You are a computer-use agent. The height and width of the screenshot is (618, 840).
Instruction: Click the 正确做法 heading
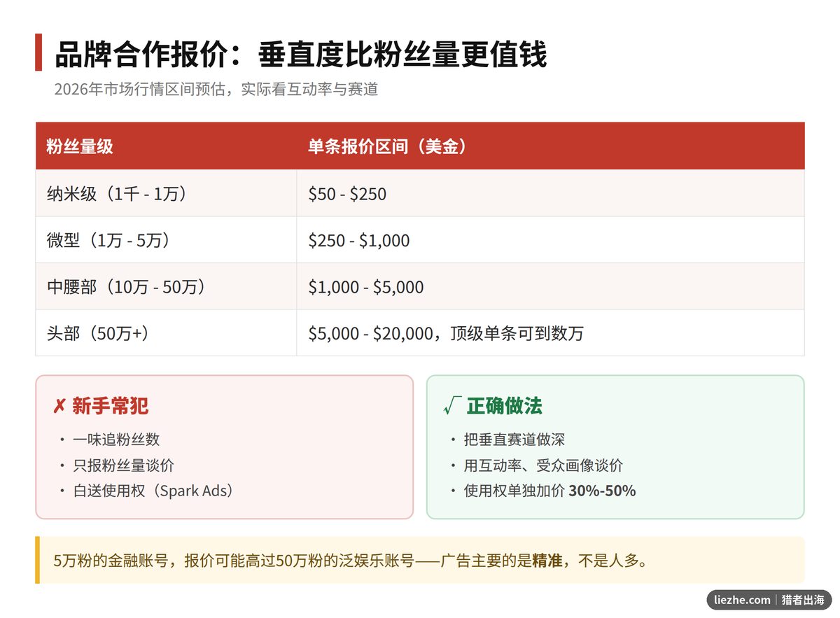(493, 406)
